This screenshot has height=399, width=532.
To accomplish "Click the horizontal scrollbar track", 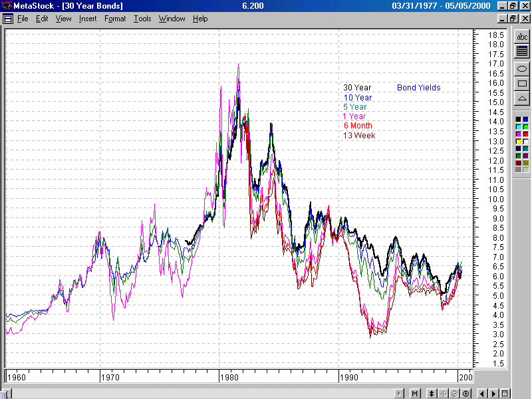I will click(203, 394).
